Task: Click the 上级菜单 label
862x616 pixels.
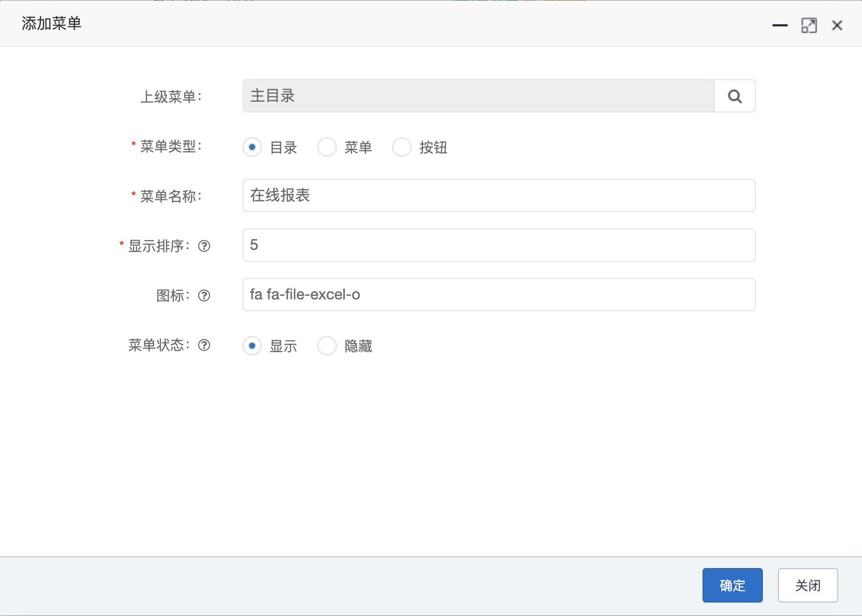Action: pyautogui.click(x=171, y=97)
